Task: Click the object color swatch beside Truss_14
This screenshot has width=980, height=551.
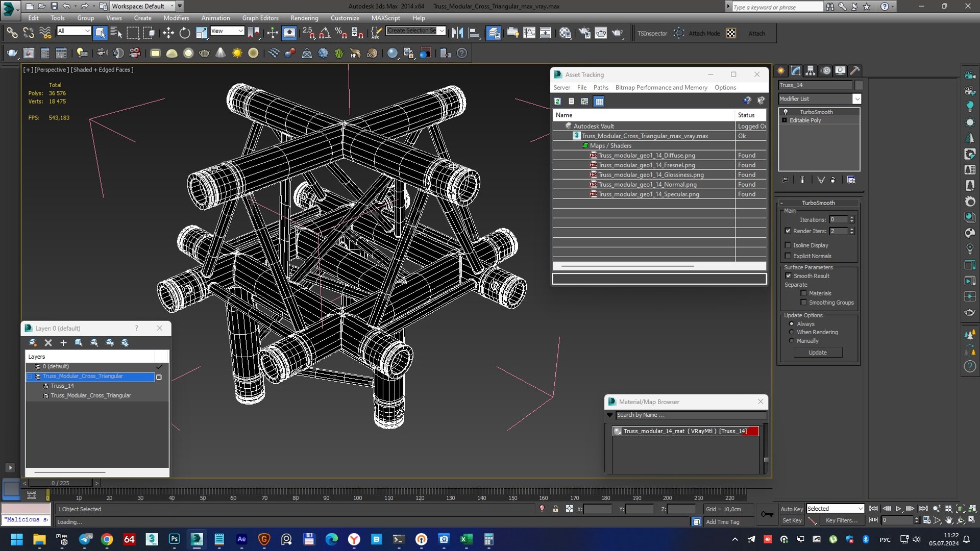Action: (859, 85)
